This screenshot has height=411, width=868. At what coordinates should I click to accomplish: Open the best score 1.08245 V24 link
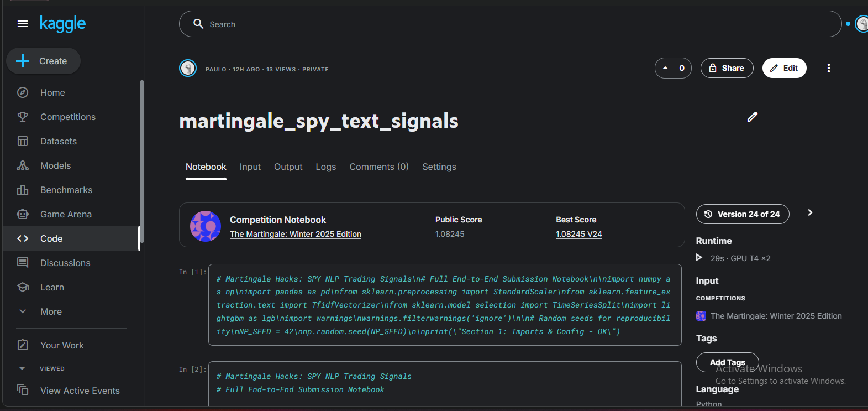pos(578,234)
